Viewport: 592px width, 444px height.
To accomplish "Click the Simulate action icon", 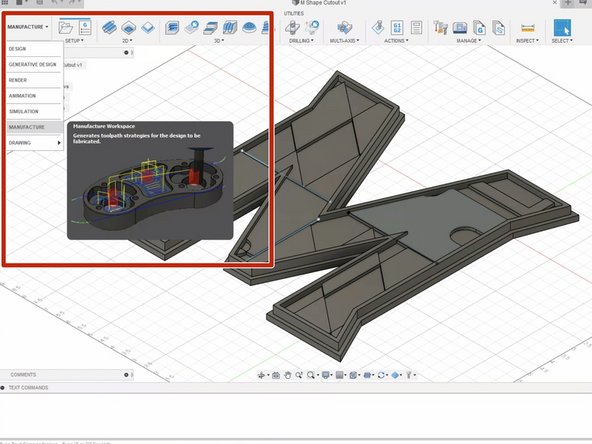I will pyautogui.click(x=378, y=28).
